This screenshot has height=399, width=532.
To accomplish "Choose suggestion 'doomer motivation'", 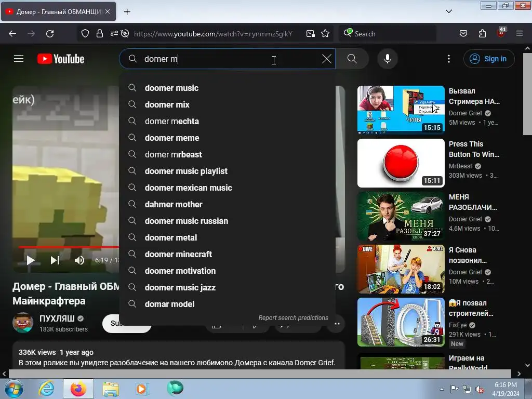I will pos(228,271).
